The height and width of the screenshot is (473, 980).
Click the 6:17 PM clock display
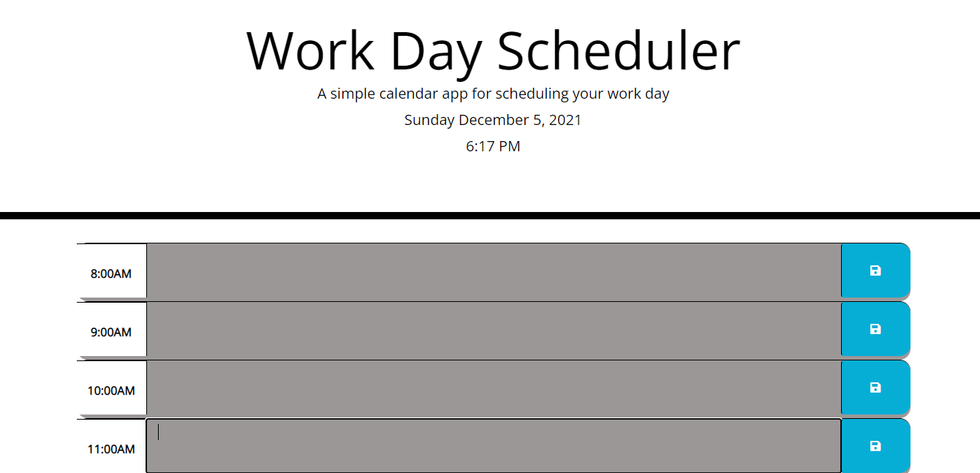pyautogui.click(x=492, y=146)
